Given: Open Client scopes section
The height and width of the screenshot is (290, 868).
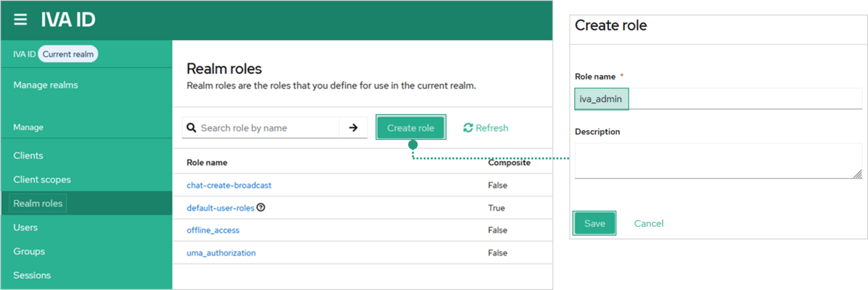Looking at the screenshot, I should click(42, 179).
